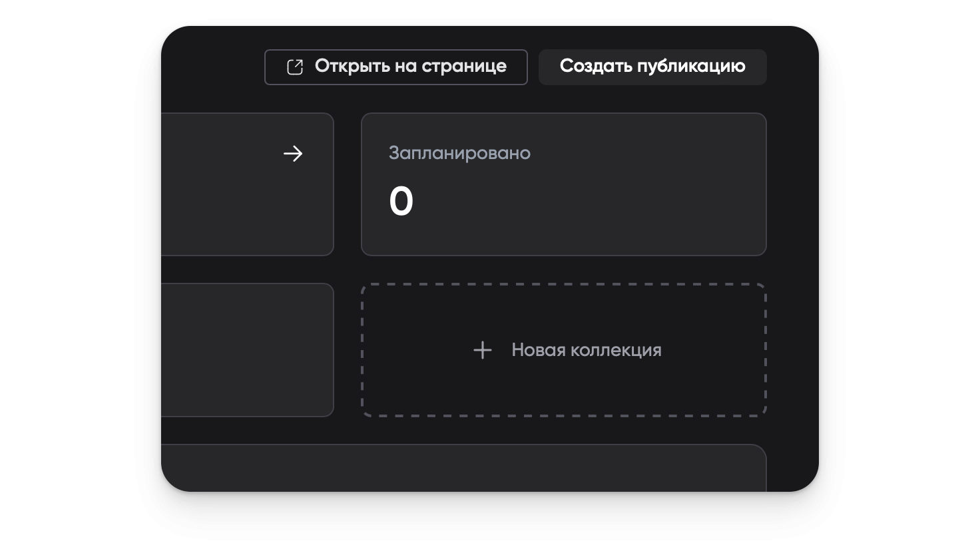This screenshot has width=980, height=551.
Task: Click the word Открыть in the outlined button
Action: [x=348, y=67]
